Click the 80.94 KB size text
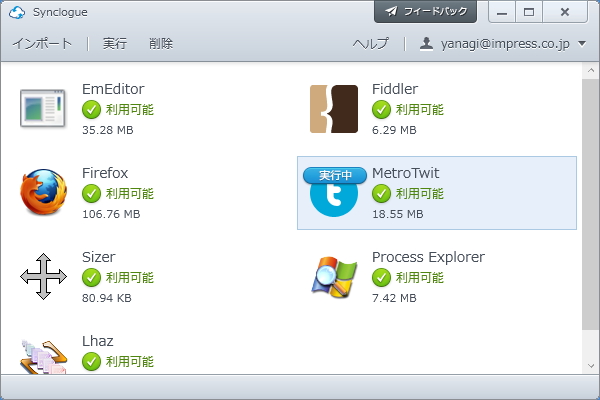Screen dimensions: 600x400 point(107,298)
